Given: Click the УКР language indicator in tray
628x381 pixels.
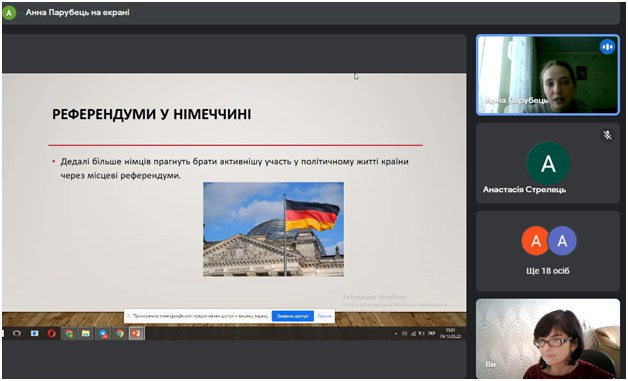Looking at the screenshot, I should (x=431, y=333).
